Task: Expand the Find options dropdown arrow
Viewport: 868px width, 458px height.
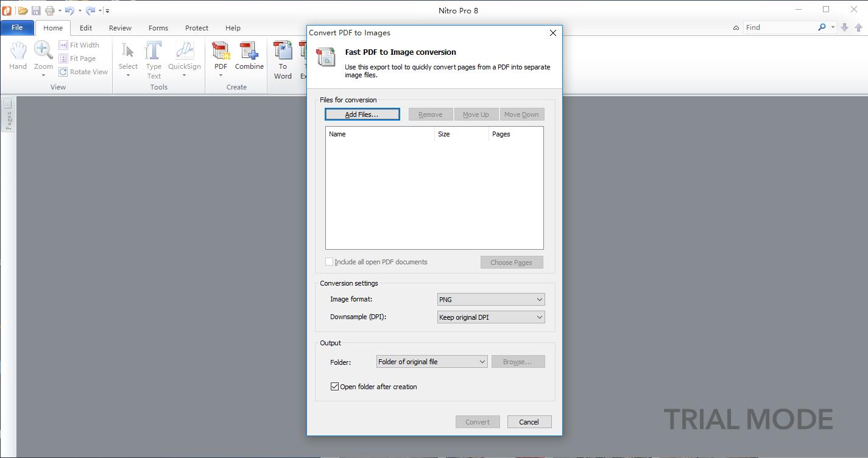Action: point(833,27)
